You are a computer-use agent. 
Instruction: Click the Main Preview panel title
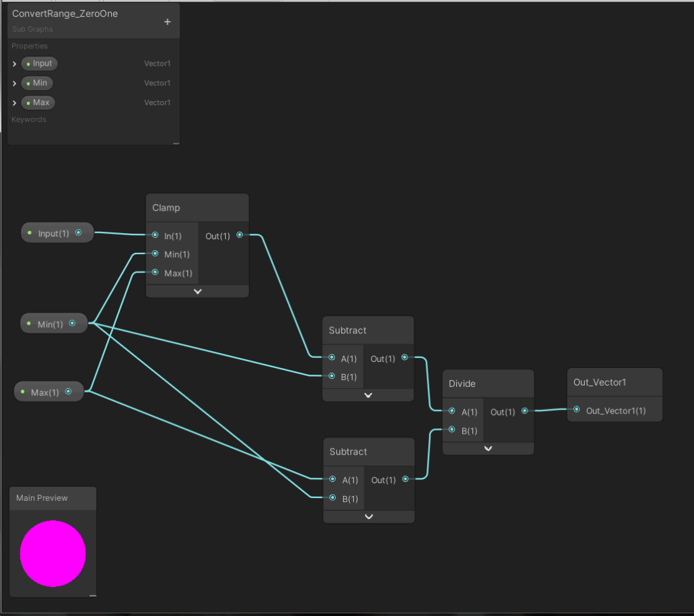(42, 498)
